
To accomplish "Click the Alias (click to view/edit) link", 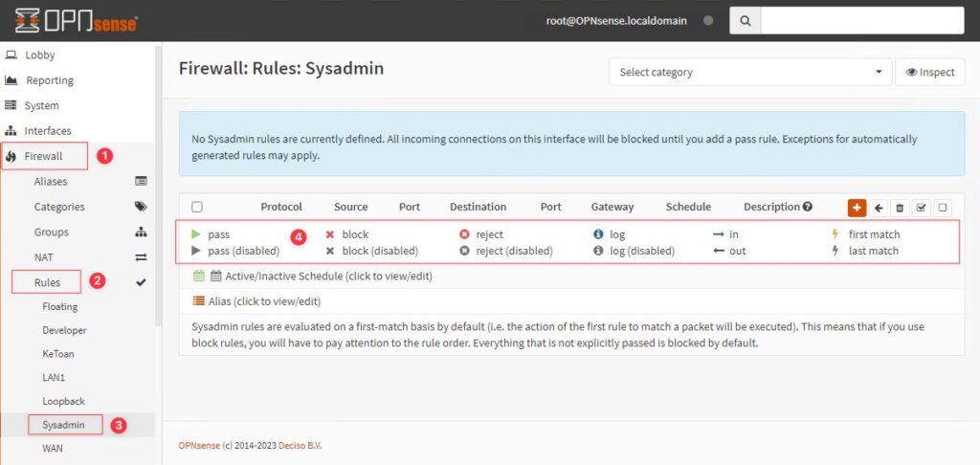I will click(x=264, y=301).
